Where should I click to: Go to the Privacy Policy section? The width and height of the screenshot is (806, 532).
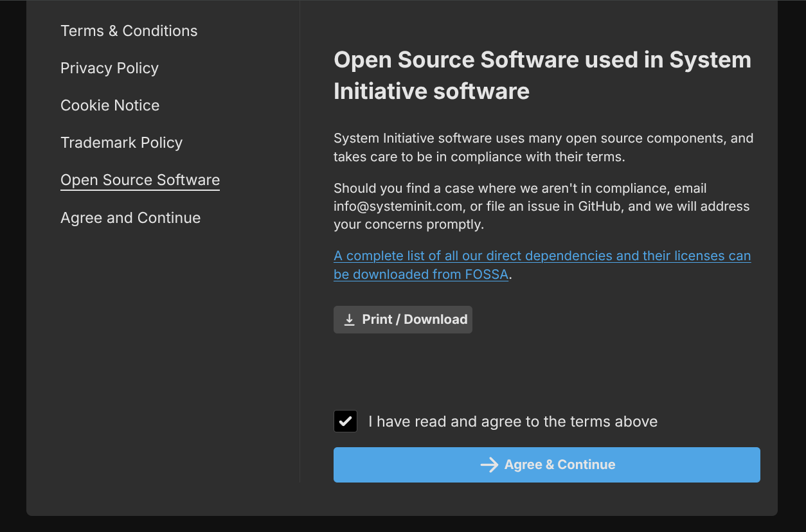(x=109, y=68)
